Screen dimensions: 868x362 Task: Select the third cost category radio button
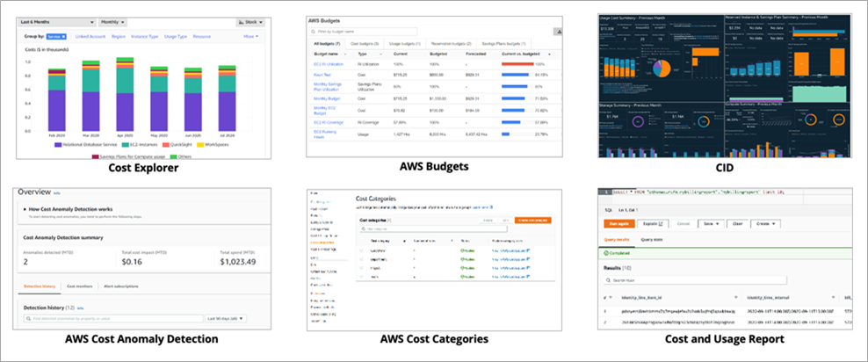[x=361, y=267]
